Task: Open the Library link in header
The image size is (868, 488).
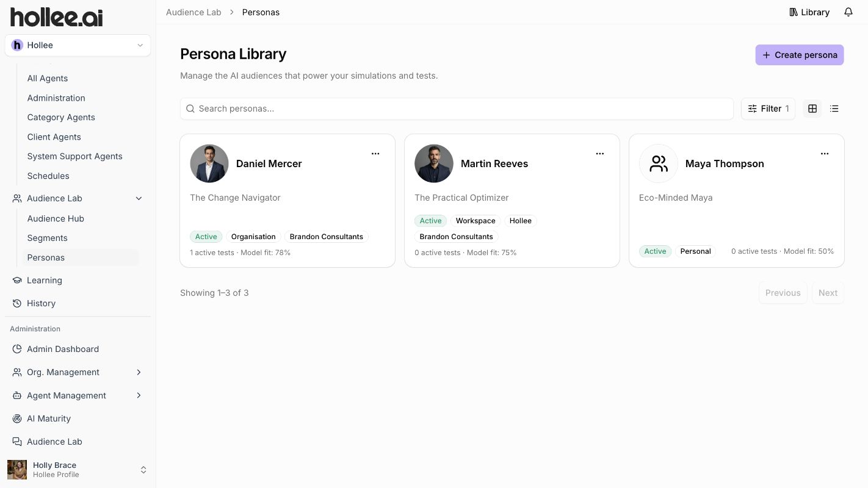Action: tap(809, 12)
